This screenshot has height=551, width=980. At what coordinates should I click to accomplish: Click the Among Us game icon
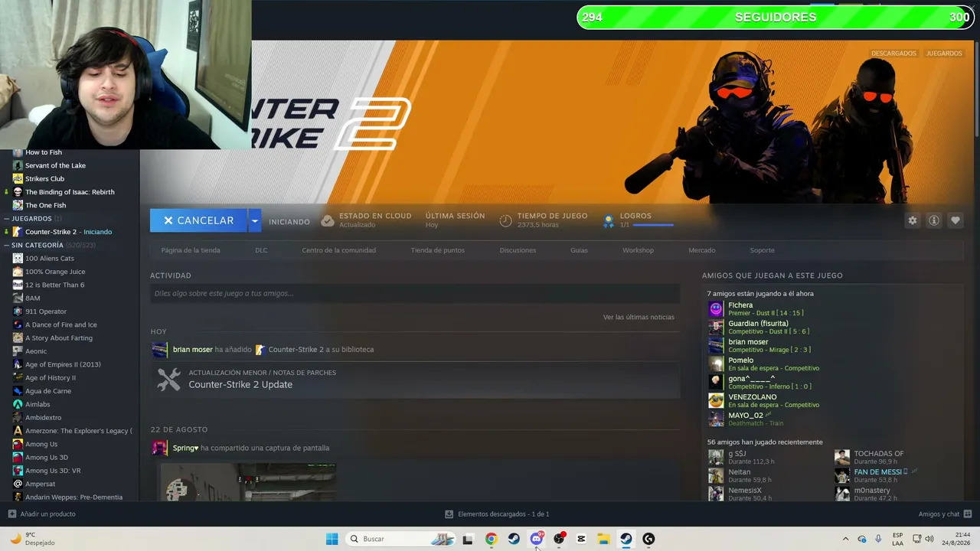(18, 444)
